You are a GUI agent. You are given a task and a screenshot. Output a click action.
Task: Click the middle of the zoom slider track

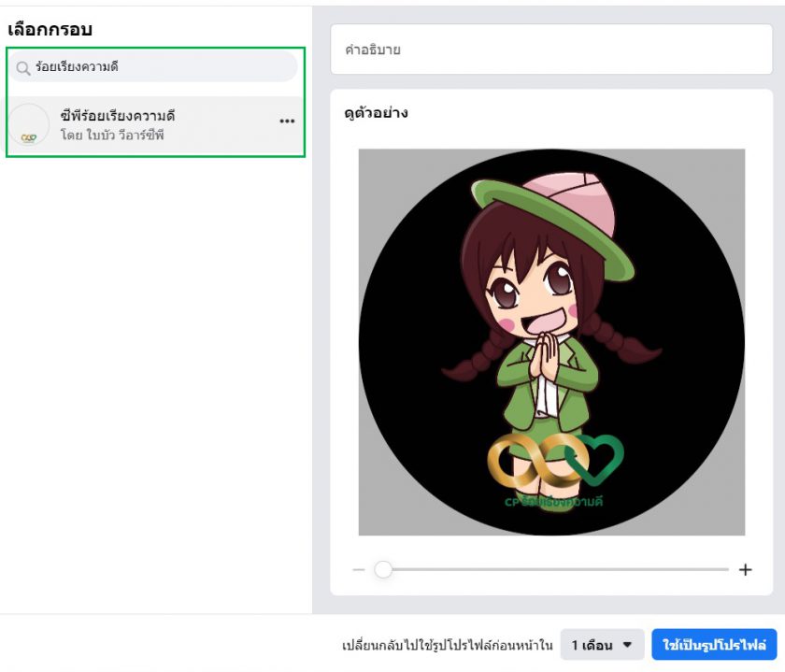tap(551, 569)
